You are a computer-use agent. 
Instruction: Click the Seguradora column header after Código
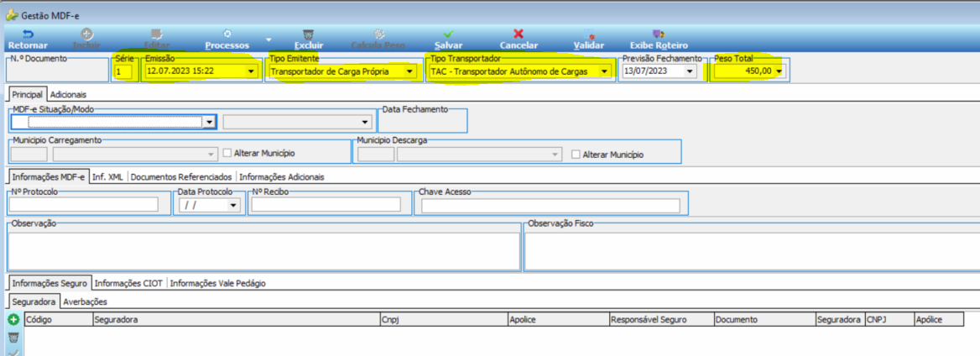tap(237, 320)
